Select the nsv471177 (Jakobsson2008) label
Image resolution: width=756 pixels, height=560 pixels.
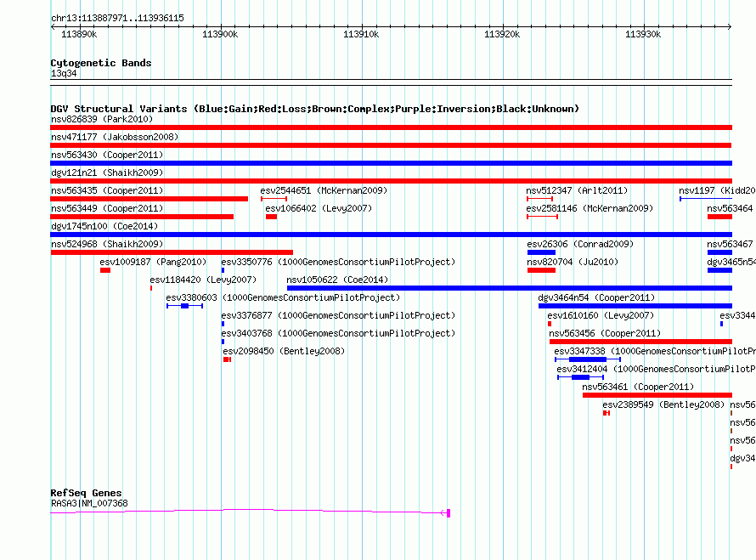pyautogui.click(x=115, y=137)
